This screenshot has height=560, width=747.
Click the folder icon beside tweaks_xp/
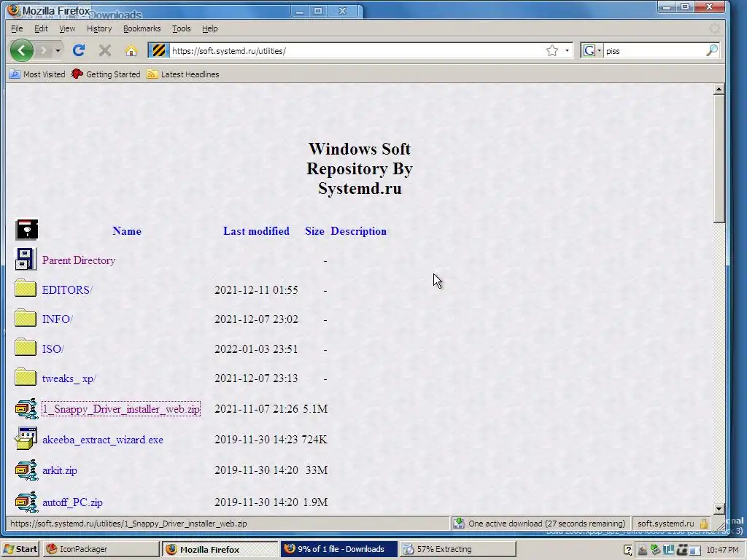tap(26, 377)
